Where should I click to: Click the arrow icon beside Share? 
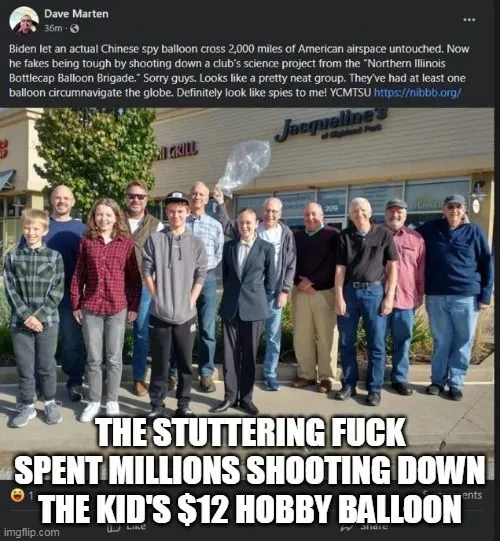click(346, 528)
